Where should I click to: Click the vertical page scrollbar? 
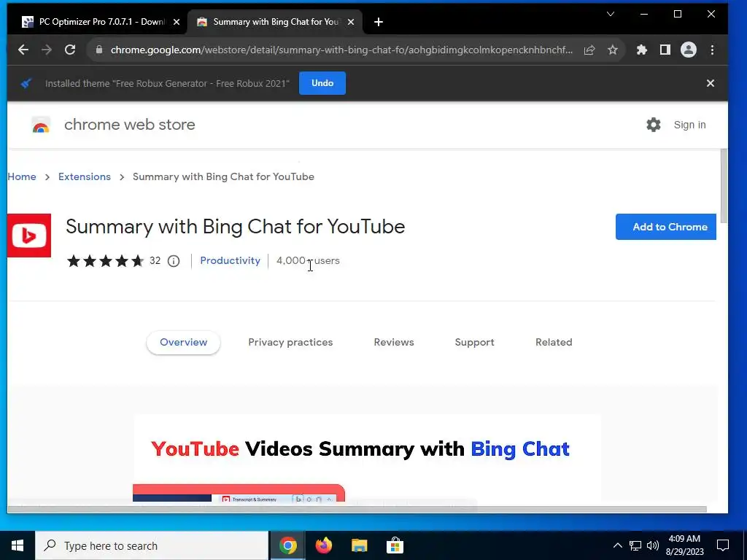(x=724, y=186)
